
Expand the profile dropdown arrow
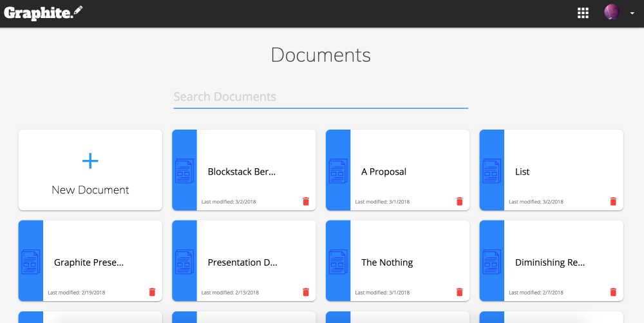[632, 14]
